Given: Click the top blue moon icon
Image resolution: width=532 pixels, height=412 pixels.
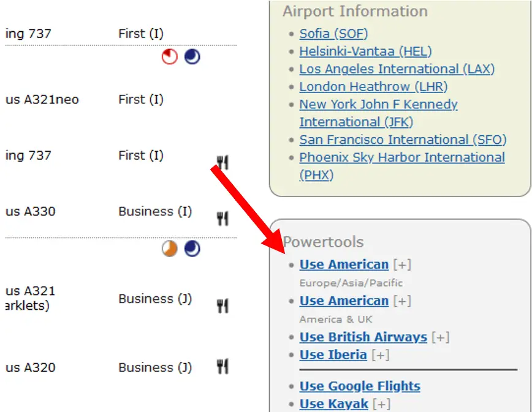Looking at the screenshot, I should coord(192,57).
